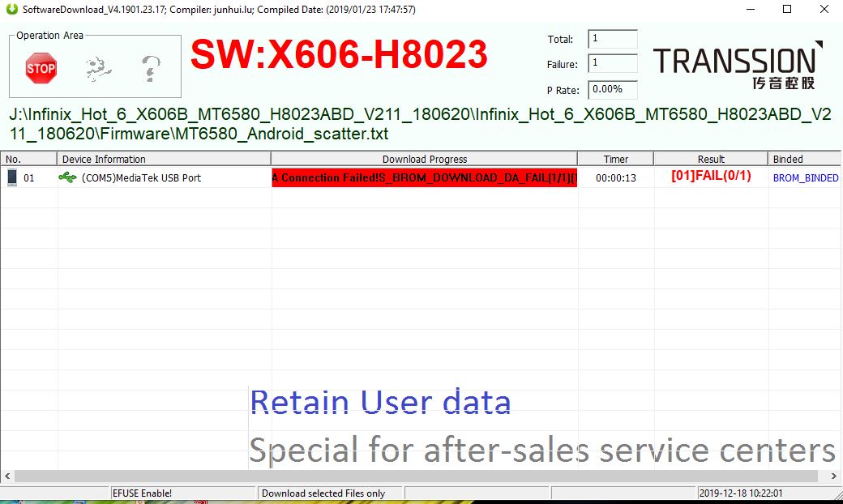Click the red Connection Failed progress bar

tap(424, 177)
